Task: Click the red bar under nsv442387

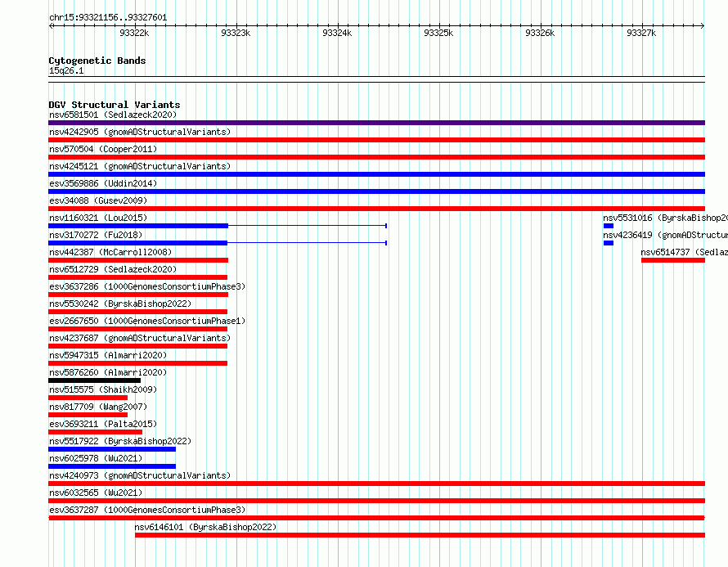Action: click(x=138, y=260)
